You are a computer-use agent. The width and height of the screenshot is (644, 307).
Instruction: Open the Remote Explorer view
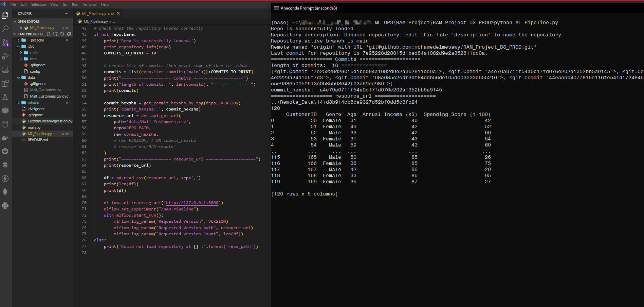point(5,70)
